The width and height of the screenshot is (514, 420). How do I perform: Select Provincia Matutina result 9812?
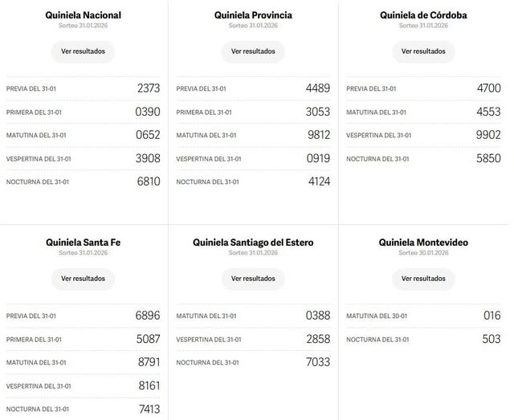(318, 135)
